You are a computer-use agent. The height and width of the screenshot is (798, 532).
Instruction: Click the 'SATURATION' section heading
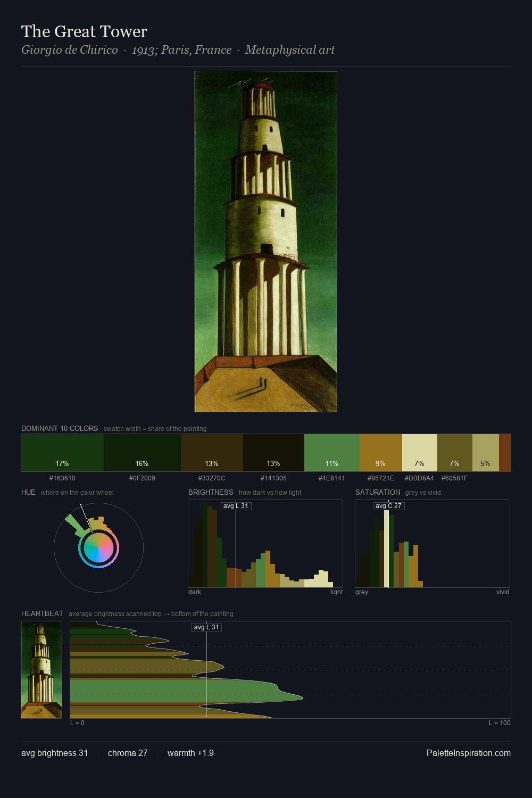[378, 492]
